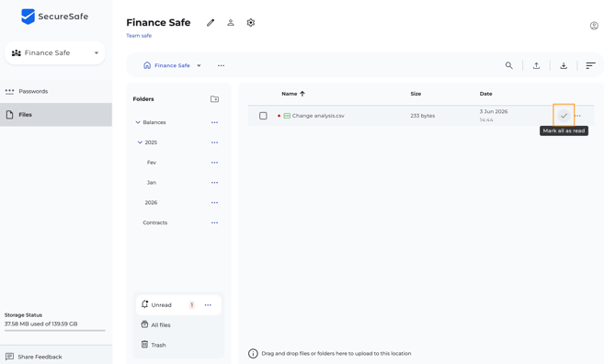Open more options for Unread view
616x364 pixels.
(208, 305)
